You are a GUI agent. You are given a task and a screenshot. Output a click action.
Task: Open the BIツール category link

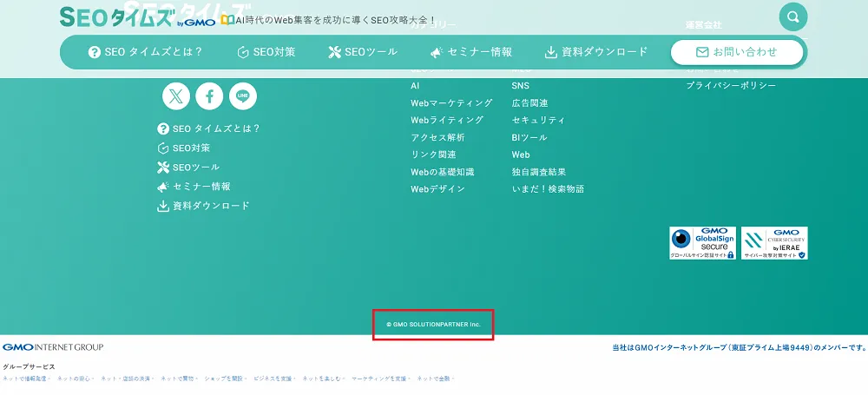pyautogui.click(x=529, y=137)
